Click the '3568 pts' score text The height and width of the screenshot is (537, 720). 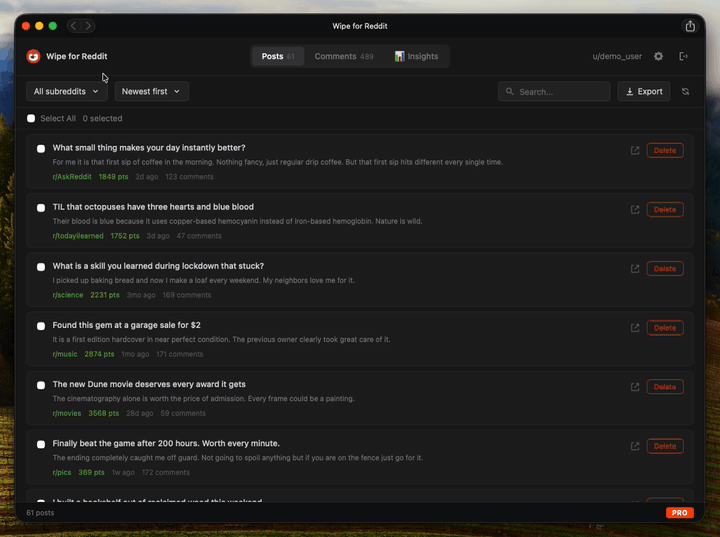(104, 413)
